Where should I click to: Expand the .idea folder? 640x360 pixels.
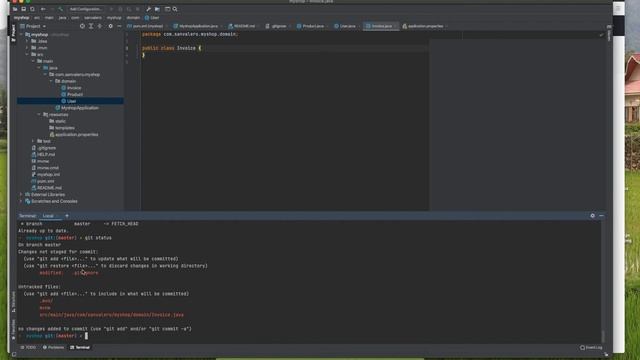click(27, 41)
